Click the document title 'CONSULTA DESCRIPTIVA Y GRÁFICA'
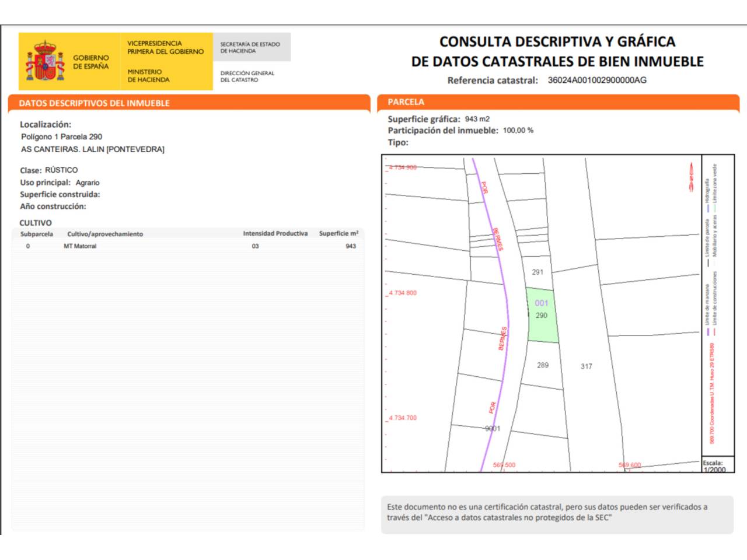747x560 pixels. point(557,41)
